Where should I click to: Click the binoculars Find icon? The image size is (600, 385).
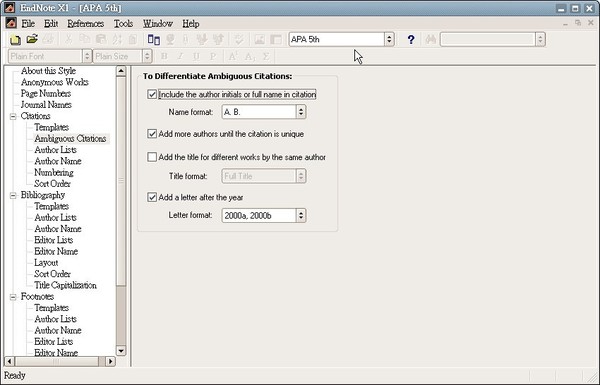pos(430,39)
